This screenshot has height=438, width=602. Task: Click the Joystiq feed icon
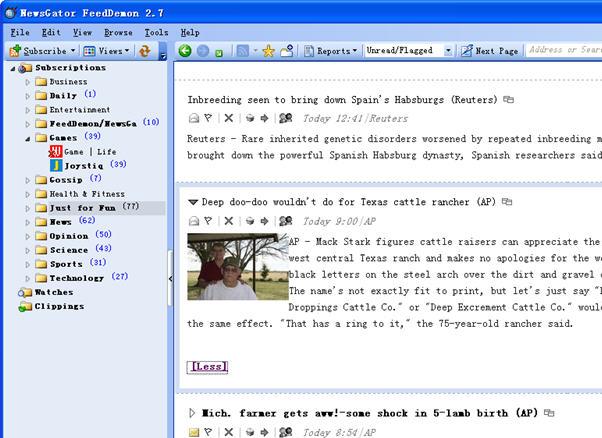pos(56,164)
